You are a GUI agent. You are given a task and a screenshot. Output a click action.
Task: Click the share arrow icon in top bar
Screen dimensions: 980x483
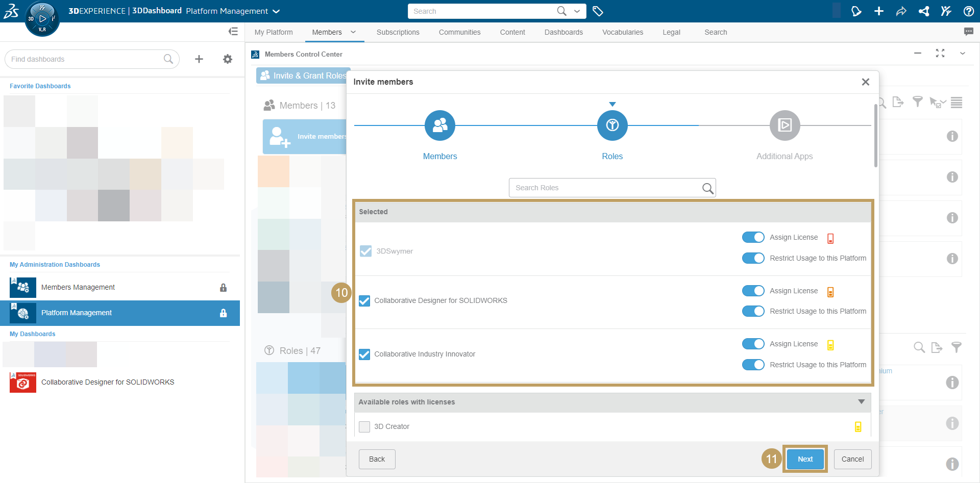[x=901, y=11]
